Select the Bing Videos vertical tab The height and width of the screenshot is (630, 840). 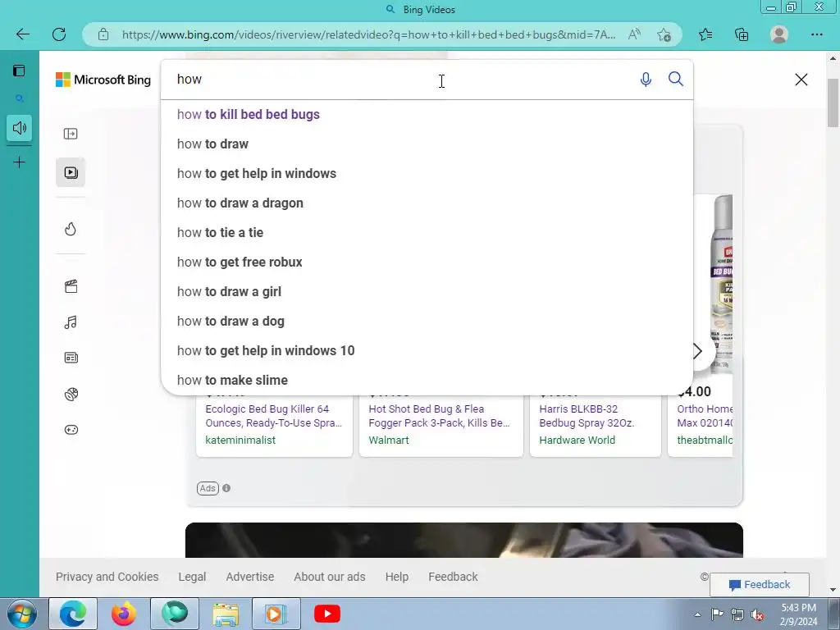20,98
